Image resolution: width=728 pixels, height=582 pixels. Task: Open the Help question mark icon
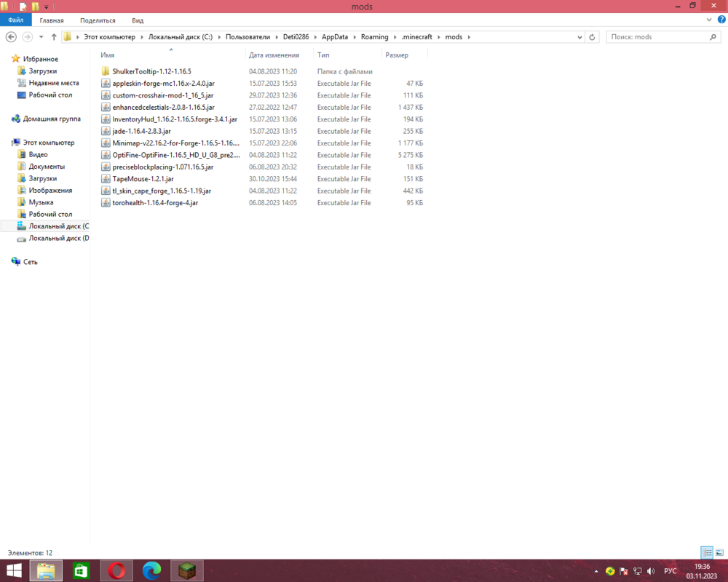721,20
